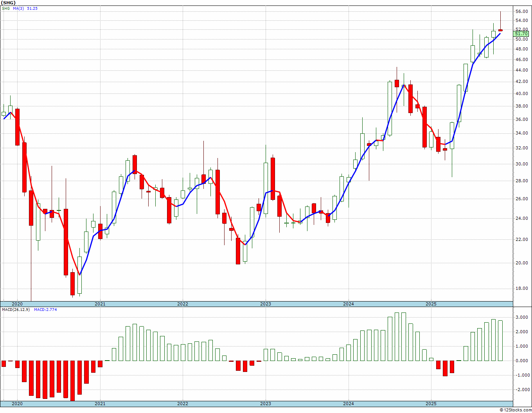532x413 pixels.
Task: Click 2022 on the MACD panel time axis
Action: (x=183, y=404)
